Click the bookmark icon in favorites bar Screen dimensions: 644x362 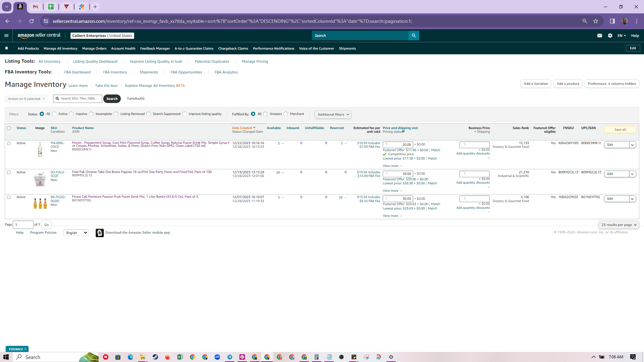6,48
